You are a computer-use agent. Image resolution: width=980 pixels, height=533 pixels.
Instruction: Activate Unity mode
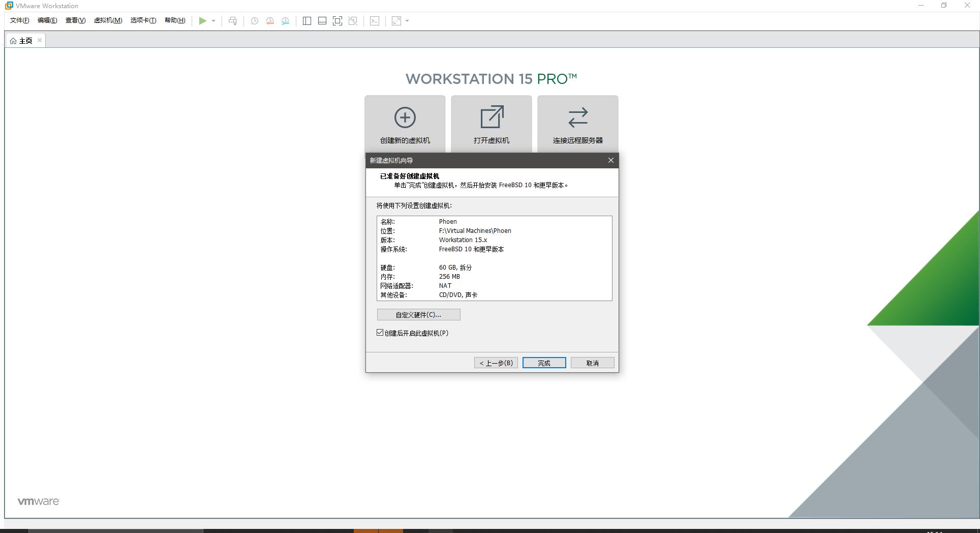[x=352, y=21]
